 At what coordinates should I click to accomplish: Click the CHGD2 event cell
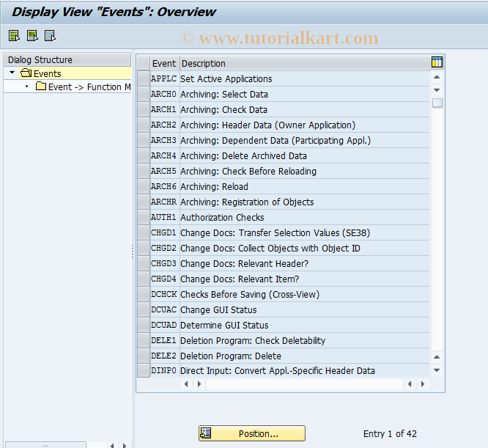pos(163,248)
